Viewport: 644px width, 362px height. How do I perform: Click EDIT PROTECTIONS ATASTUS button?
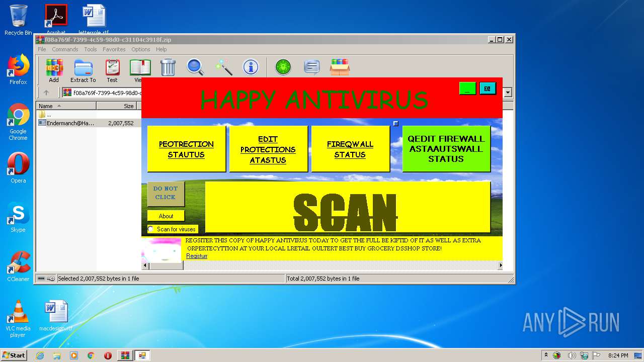coord(268,149)
